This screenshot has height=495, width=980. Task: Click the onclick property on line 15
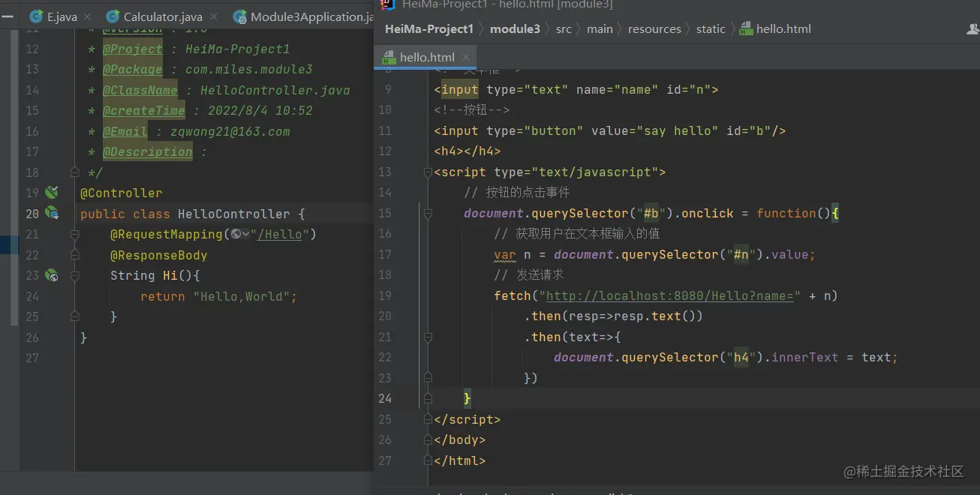point(708,214)
